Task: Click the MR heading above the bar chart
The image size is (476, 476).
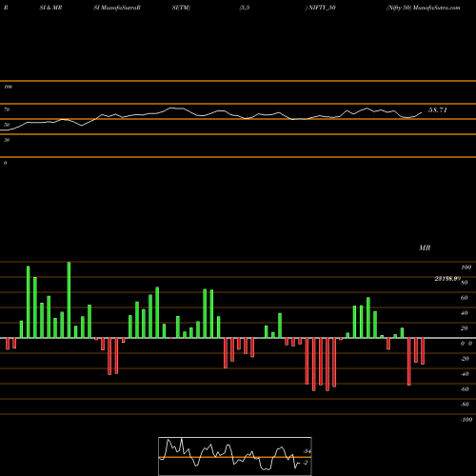Action: coord(425,248)
